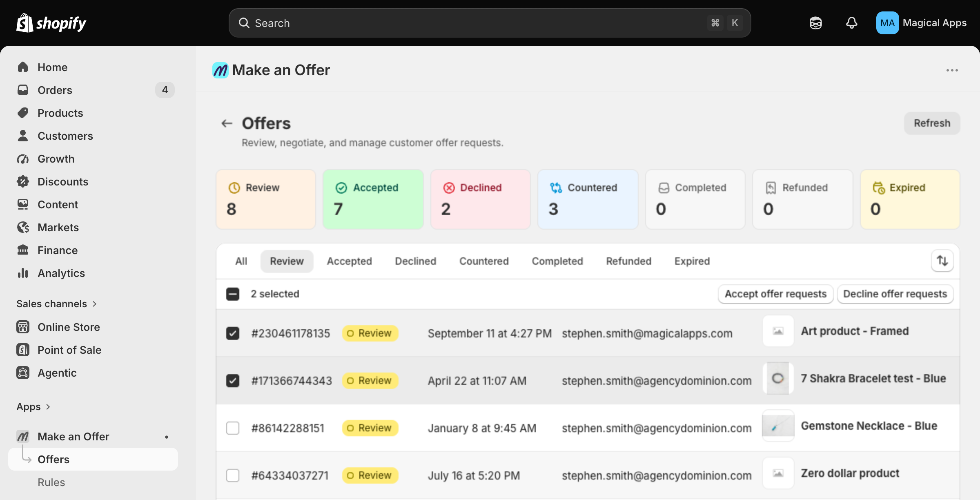The width and height of the screenshot is (980, 500).
Task: Click Decline offer requests
Action: [895, 294]
